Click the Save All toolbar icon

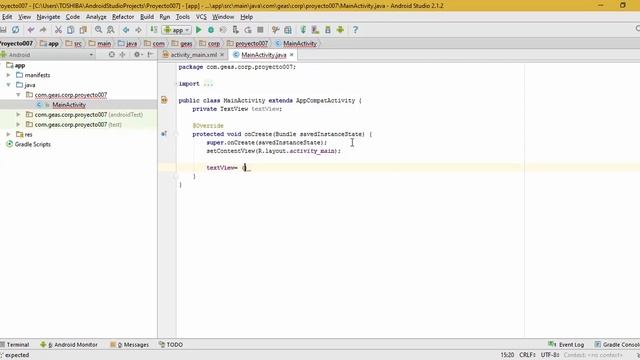point(3,30)
